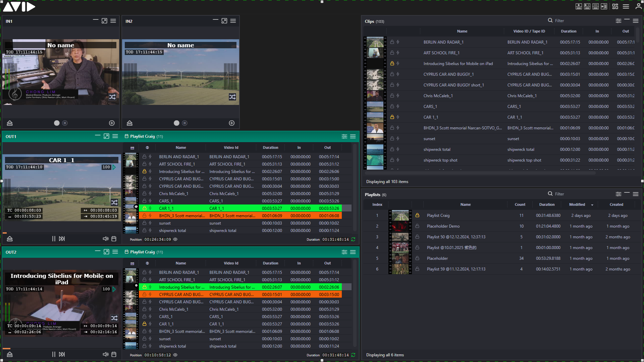
Task: Select the first layout preset icon in top toolbar
Action: 579,6
